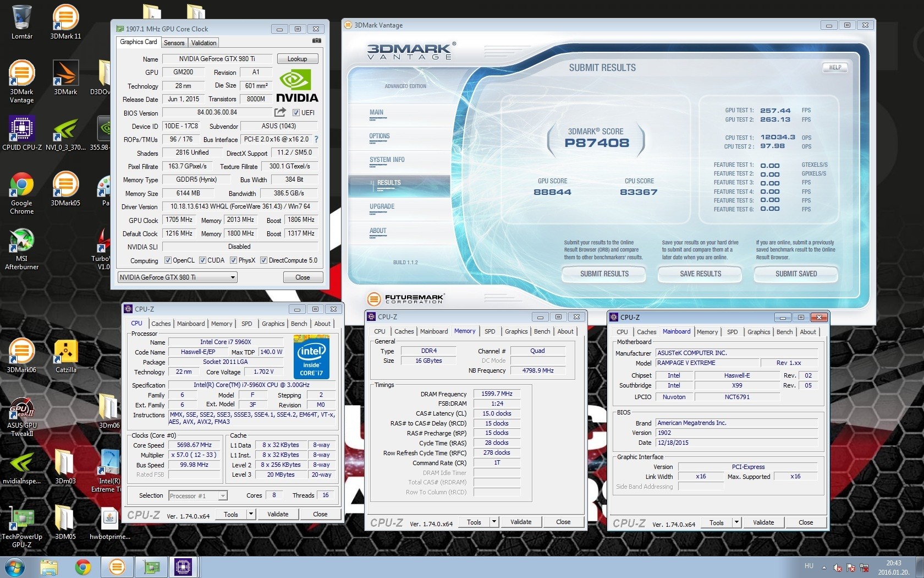Launch the 3DMark desktop shortcut

[x=65, y=78]
